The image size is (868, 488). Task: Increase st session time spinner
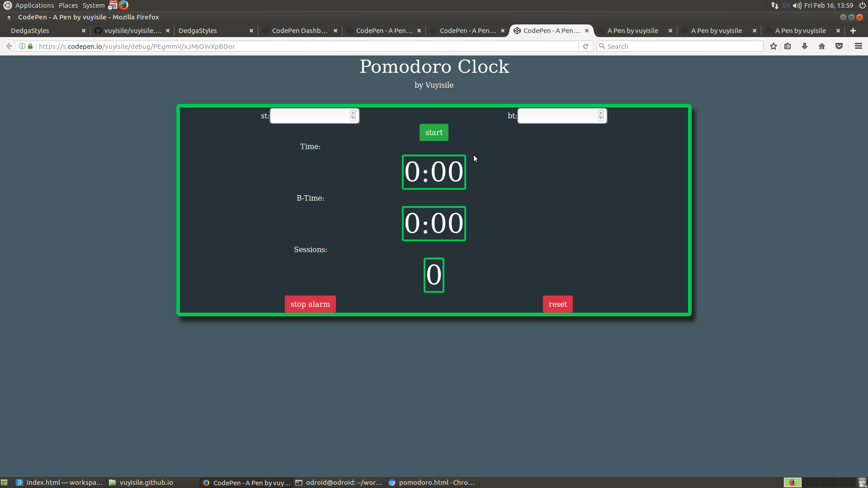tap(353, 113)
